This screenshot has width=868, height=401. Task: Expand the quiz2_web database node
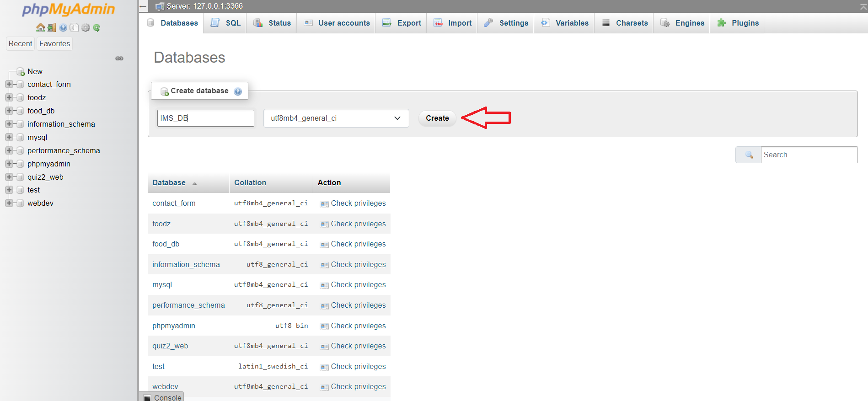9,177
